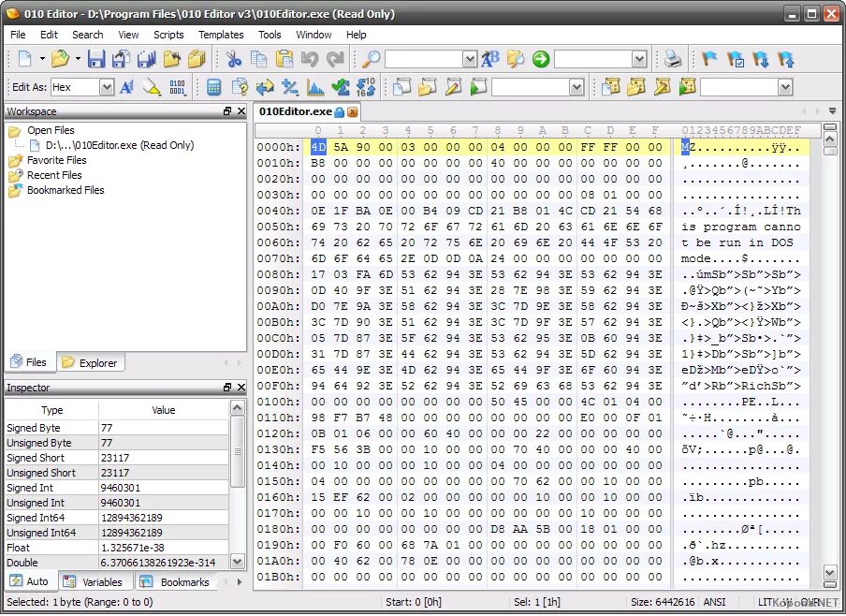Click the Undo icon
This screenshot has width=846, height=616.
[x=308, y=59]
